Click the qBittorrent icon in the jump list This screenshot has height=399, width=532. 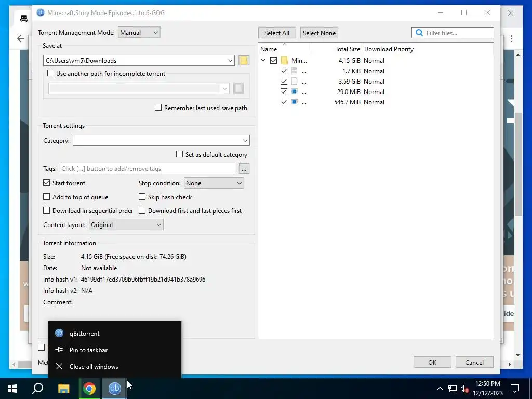pos(59,333)
